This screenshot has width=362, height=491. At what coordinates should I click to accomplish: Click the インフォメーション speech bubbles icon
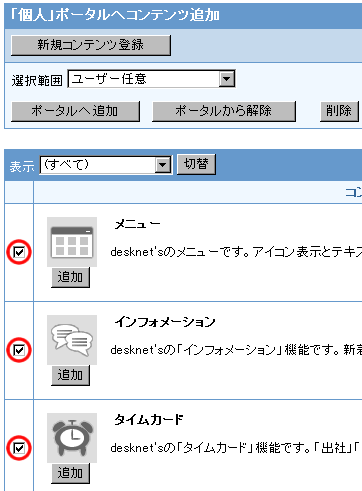(x=72, y=340)
